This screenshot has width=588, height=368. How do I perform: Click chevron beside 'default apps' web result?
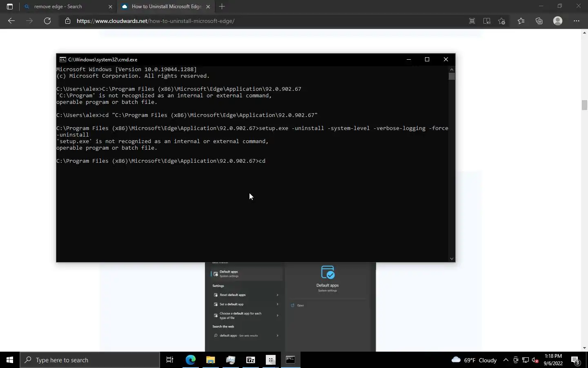pyautogui.click(x=278, y=336)
